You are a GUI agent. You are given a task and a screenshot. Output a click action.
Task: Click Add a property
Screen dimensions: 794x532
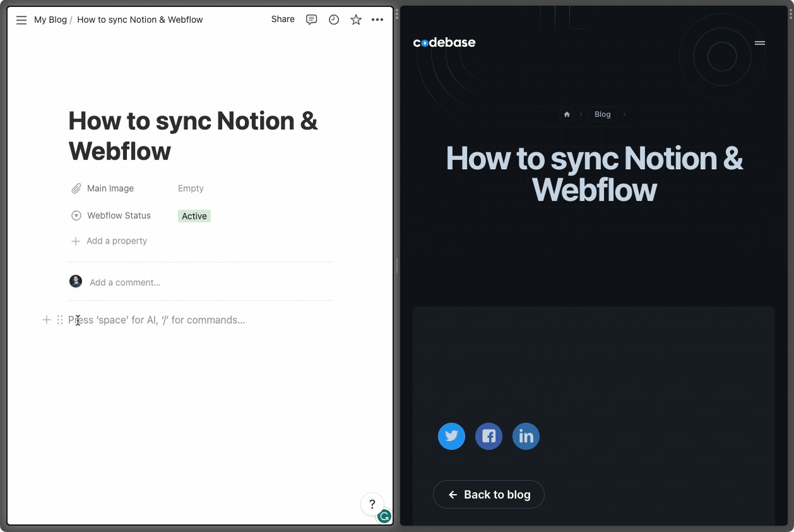109,241
